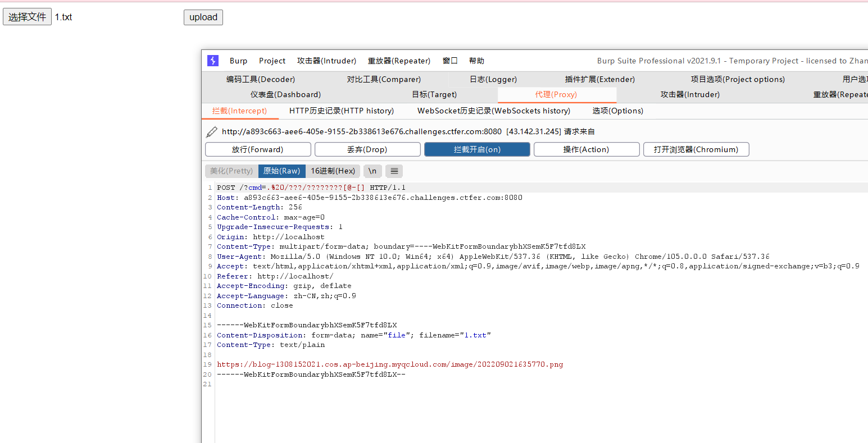Click the Content-Disposition line
The height and width of the screenshot is (443, 868).
click(354, 335)
